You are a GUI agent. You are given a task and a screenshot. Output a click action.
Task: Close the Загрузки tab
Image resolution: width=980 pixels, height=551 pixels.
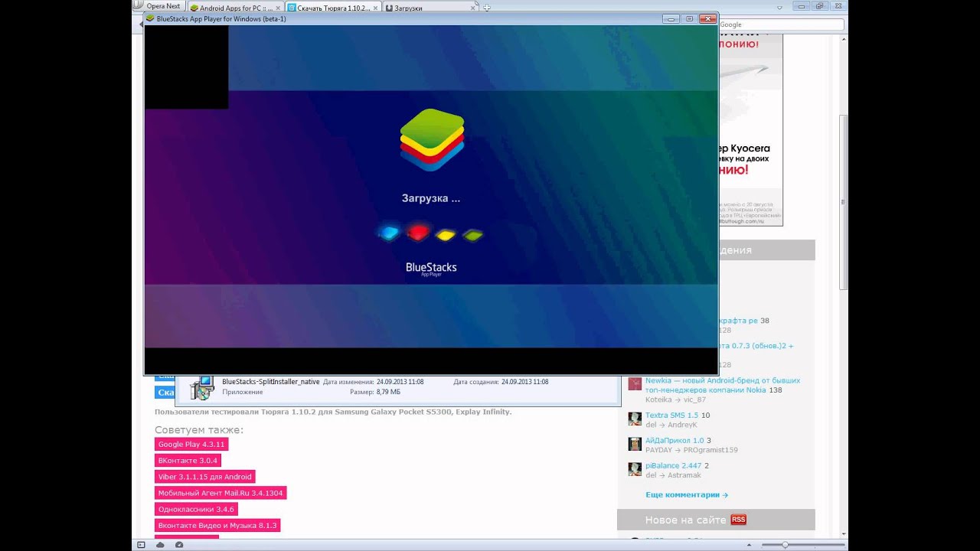tap(474, 8)
